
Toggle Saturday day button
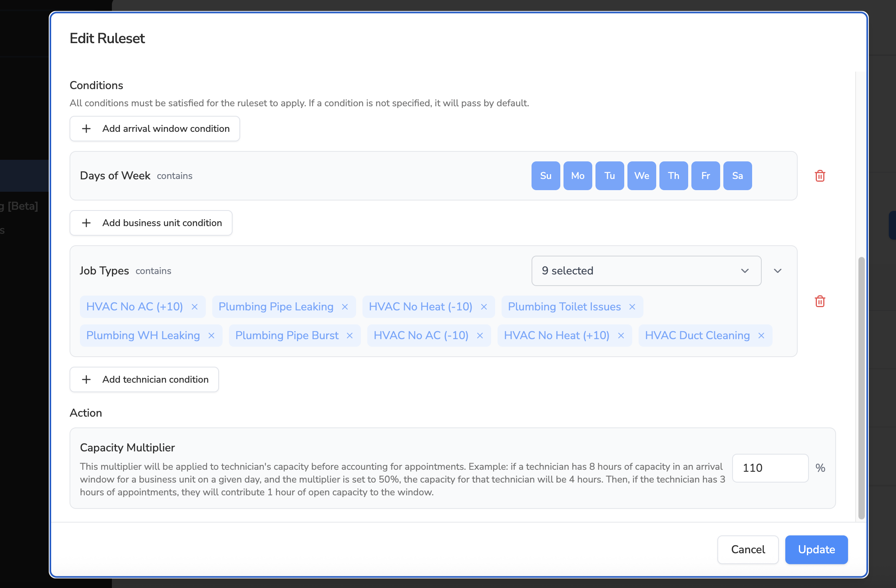(x=737, y=176)
